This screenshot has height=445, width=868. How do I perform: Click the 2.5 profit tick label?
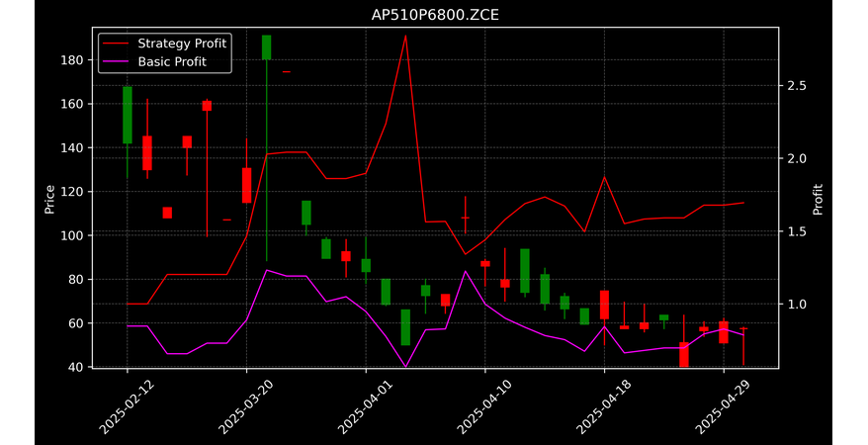pyautogui.click(x=797, y=86)
